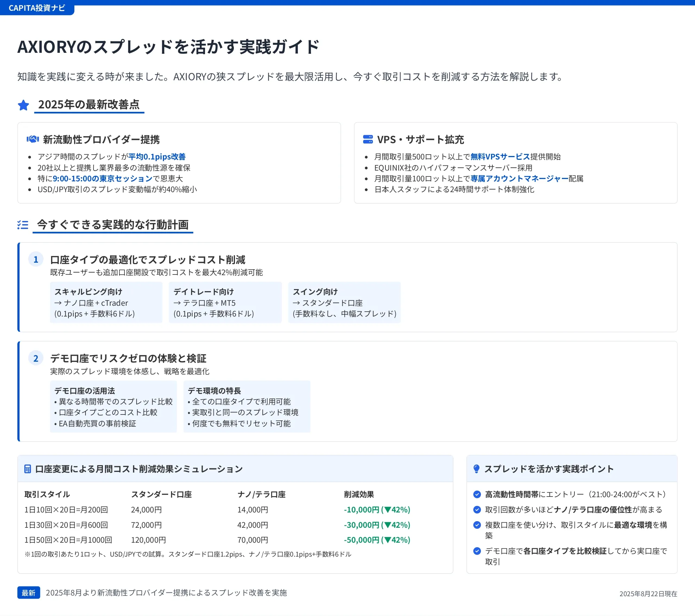Click the 口座タイプの最適化でスプレッドコスト削減 heading
The image size is (695, 616).
click(148, 260)
